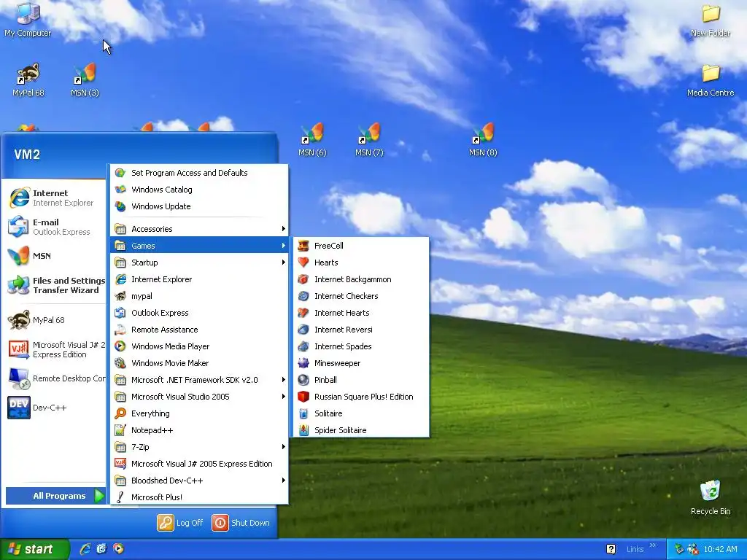Launch Notepad++ from the programs list

199,430
